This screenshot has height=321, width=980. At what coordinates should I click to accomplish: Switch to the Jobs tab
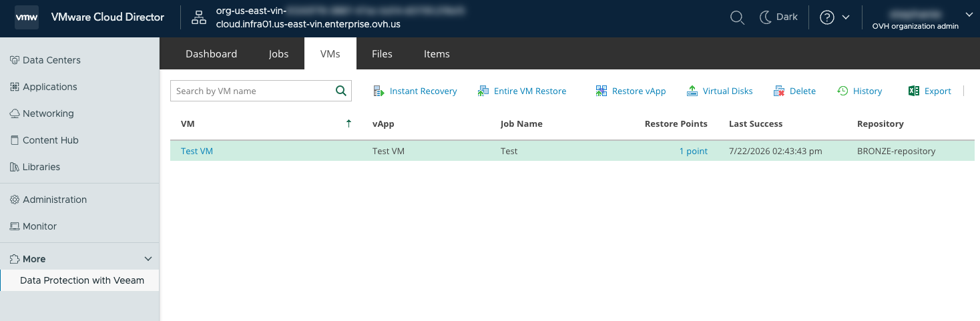pos(278,54)
